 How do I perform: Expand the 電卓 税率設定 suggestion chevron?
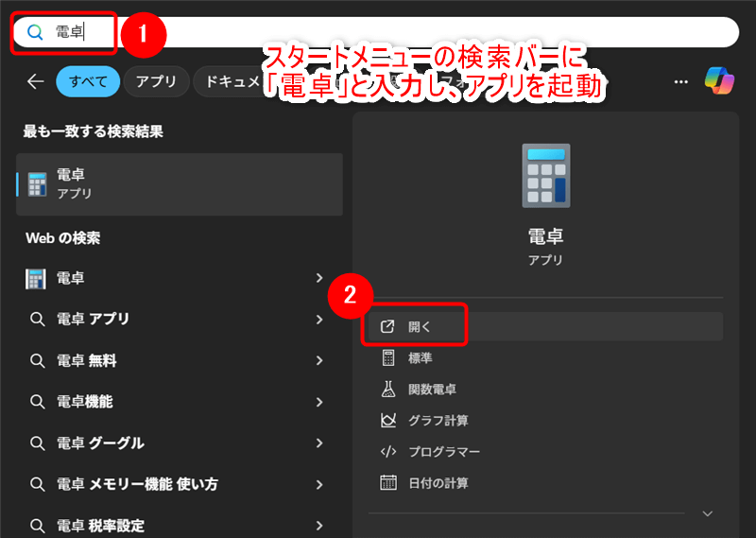(319, 526)
